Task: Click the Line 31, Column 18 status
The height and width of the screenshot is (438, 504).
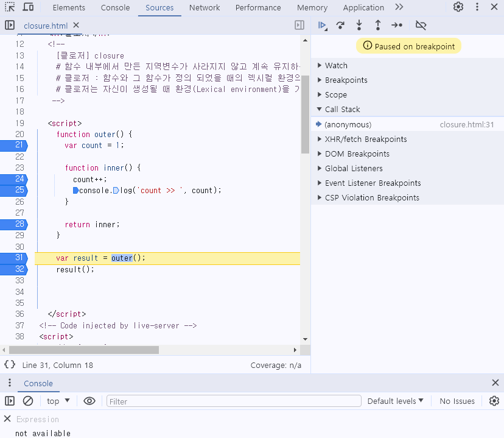Action: (58, 366)
